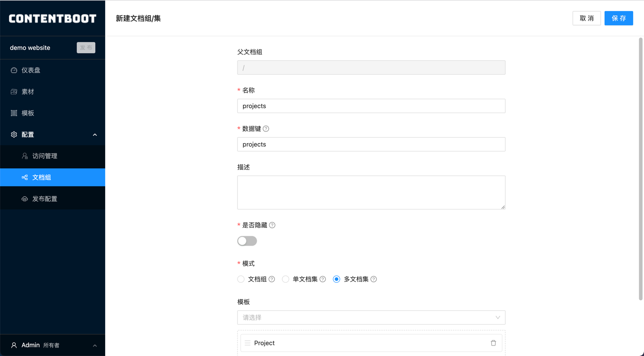644x356 pixels.
Task: Click the 名称 input field
Action: 371,106
